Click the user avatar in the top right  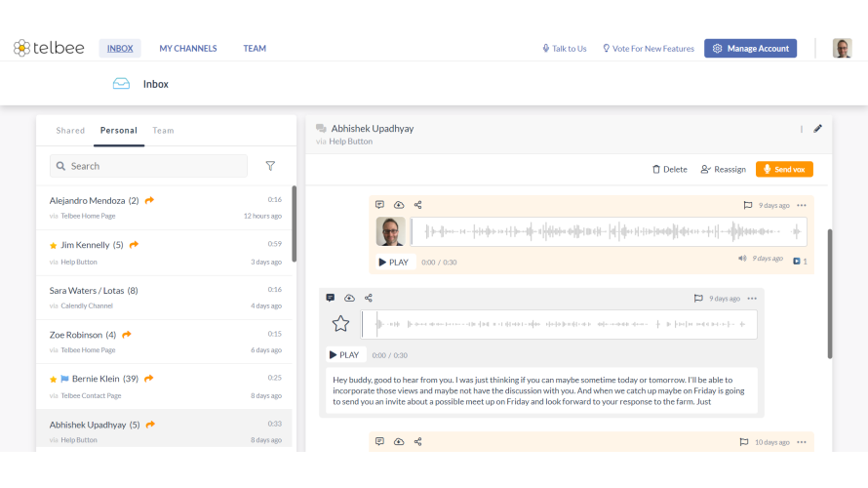click(x=842, y=48)
